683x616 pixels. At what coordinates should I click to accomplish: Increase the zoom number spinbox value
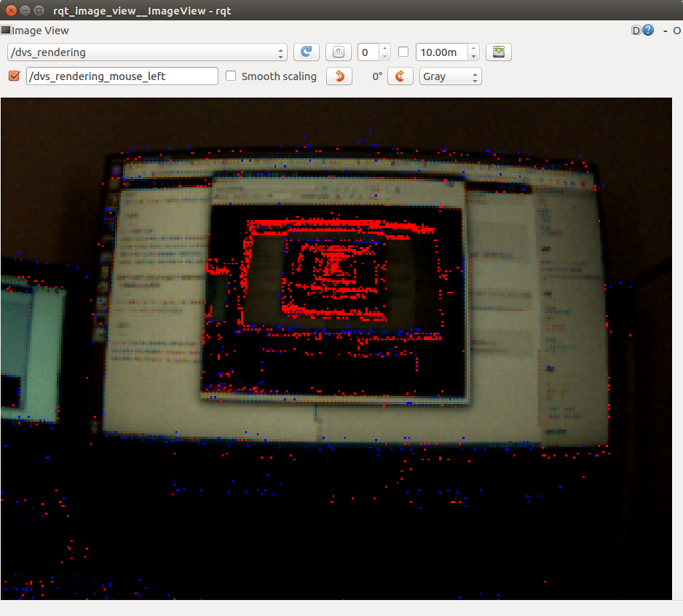(x=384, y=48)
